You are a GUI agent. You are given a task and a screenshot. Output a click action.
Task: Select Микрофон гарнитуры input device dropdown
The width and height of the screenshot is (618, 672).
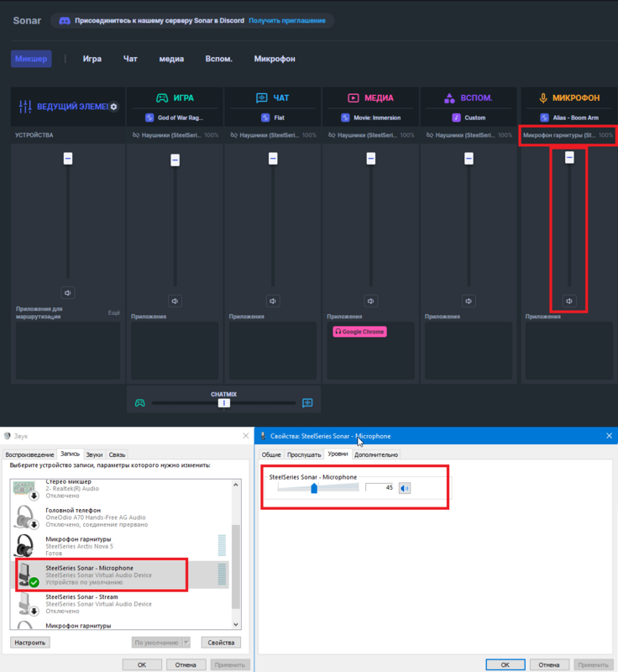pos(568,135)
